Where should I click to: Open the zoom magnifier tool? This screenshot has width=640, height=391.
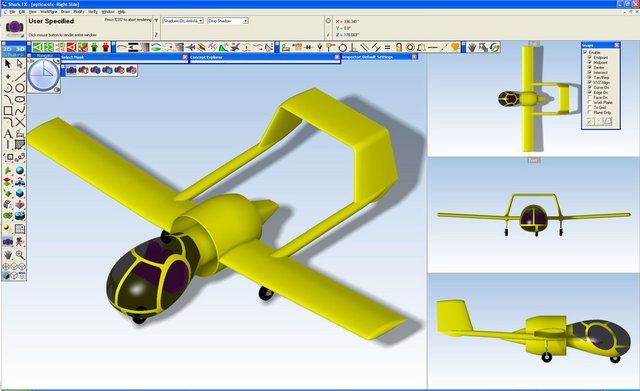(20, 255)
